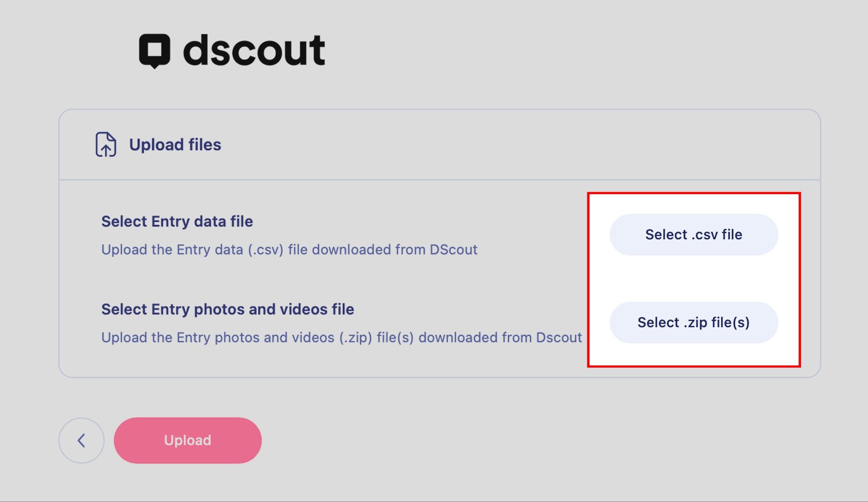Click the Entry data (.csv) description text
The height and width of the screenshot is (502, 868).
tap(289, 249)
